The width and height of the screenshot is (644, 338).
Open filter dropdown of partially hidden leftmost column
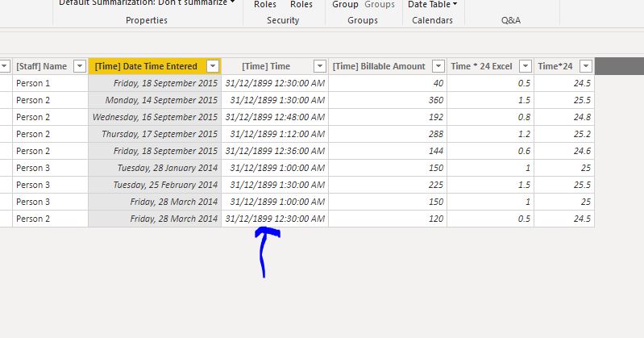[x=5, y=66]
